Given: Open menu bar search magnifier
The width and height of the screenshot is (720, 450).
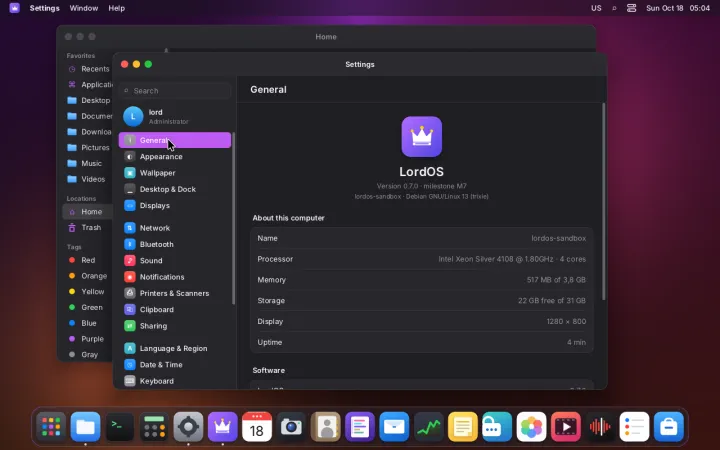Looking at the screenshot, I should click(614, 8).
